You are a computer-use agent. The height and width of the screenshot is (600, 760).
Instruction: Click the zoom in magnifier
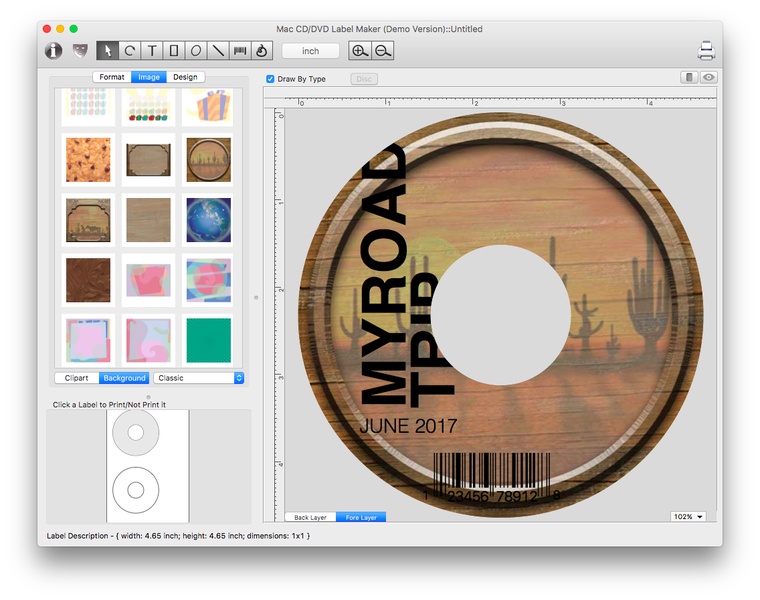360,50
